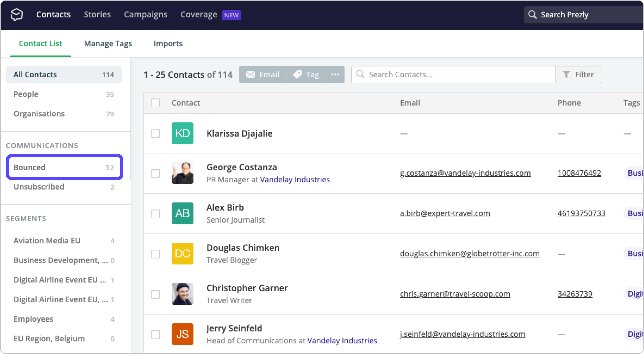Image resolution: width=644 pixels, height=354 pixels.
Task: Click phone number 46193750733
Action: coord(582,213)
